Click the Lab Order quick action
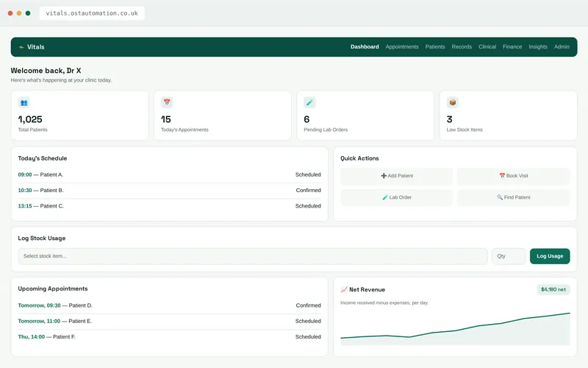This screenshot has width=588, height=368. (397, 197)
